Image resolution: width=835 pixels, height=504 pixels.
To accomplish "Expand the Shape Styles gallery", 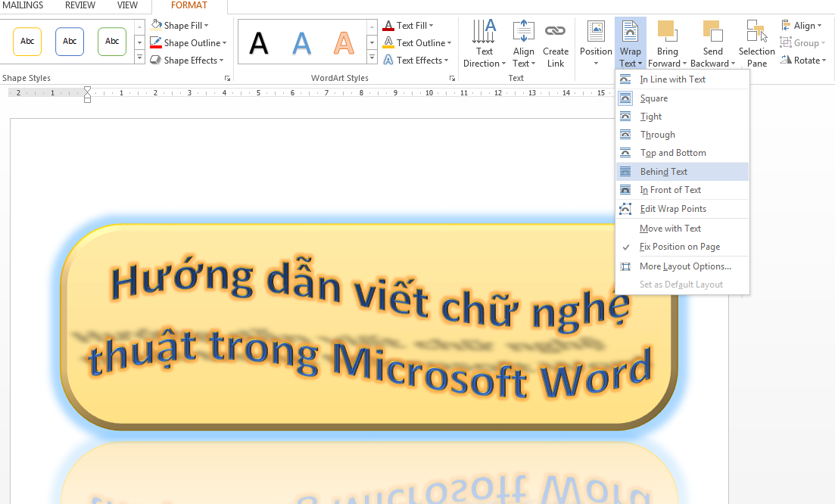I will tap(139, 56).
